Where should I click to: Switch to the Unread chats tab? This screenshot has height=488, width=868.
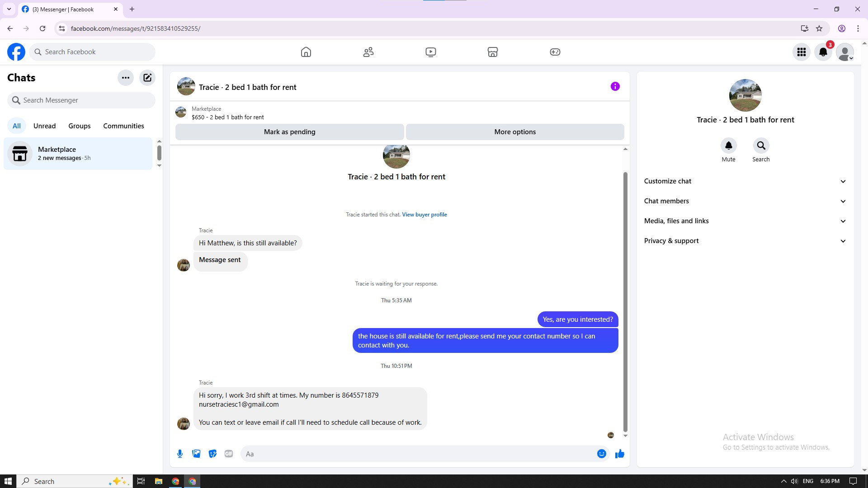pos(44,126)
